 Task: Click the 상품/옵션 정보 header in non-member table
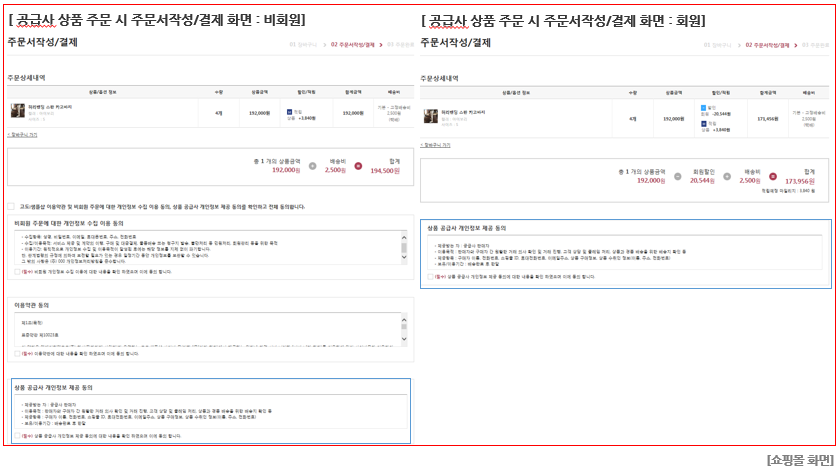[102, 92]
